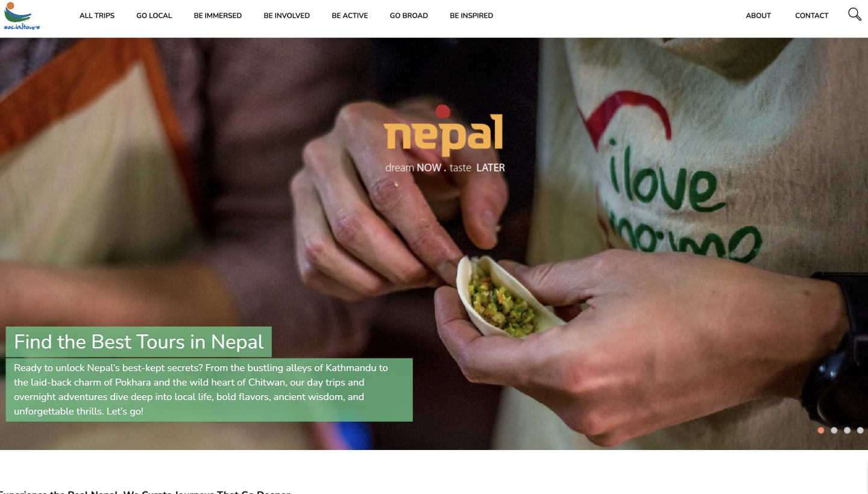Open the BE IMMERSED menu item

click(218, 16)
